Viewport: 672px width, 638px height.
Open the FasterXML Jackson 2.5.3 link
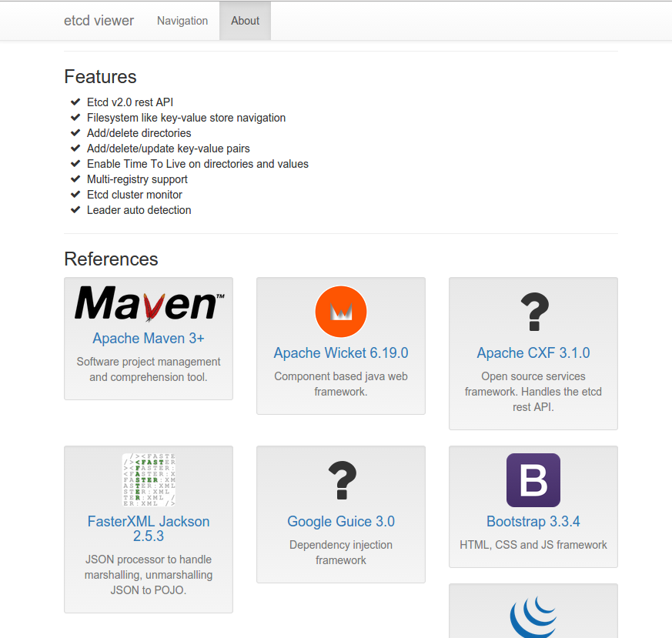point(149,528)
